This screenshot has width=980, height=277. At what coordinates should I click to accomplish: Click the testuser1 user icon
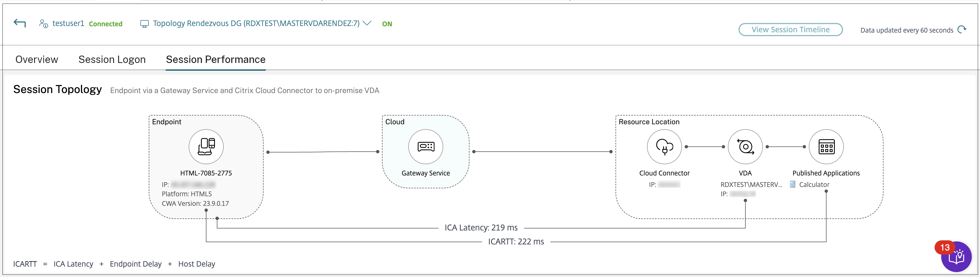tap(44, 24)
